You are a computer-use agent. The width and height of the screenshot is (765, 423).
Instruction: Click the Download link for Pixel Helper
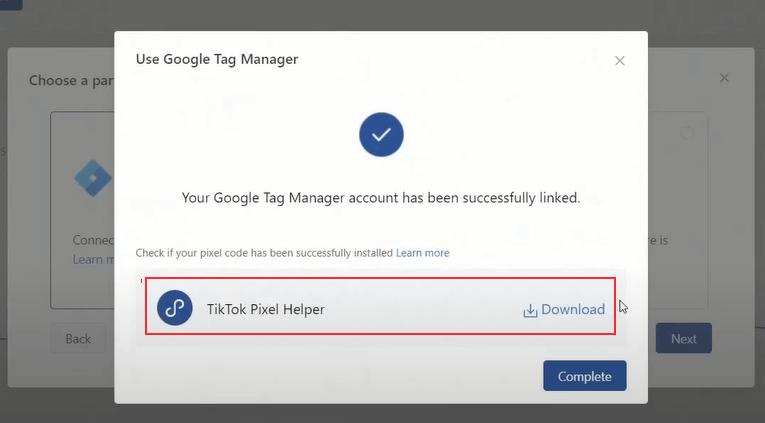coord(572,310)
